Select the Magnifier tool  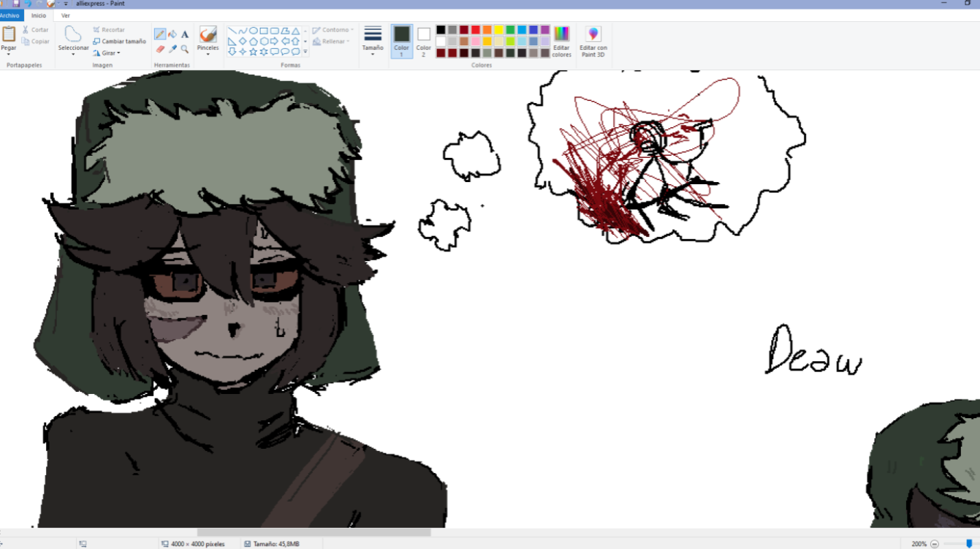click(185, 49)
